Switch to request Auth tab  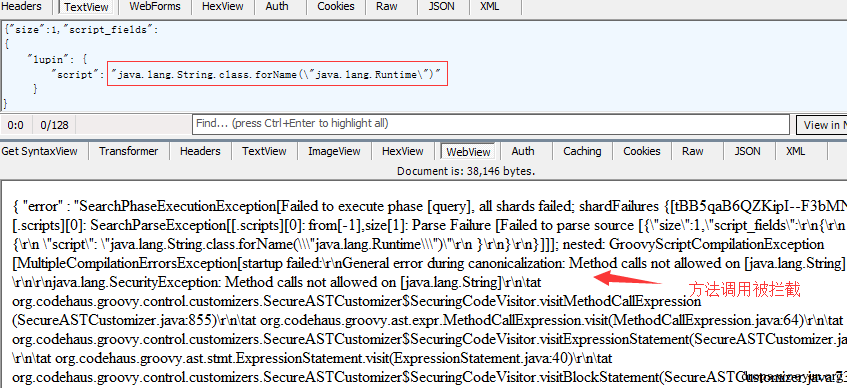[277, 6]
